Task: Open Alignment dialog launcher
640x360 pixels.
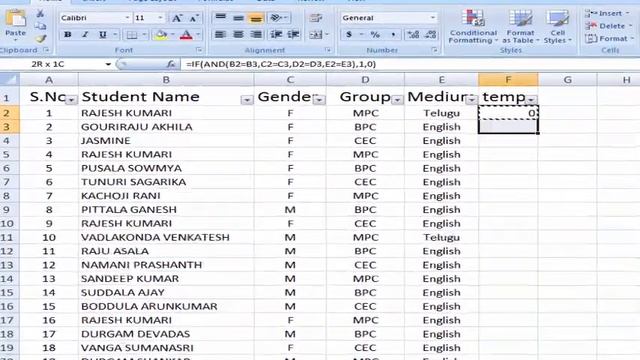Action: 328,50
